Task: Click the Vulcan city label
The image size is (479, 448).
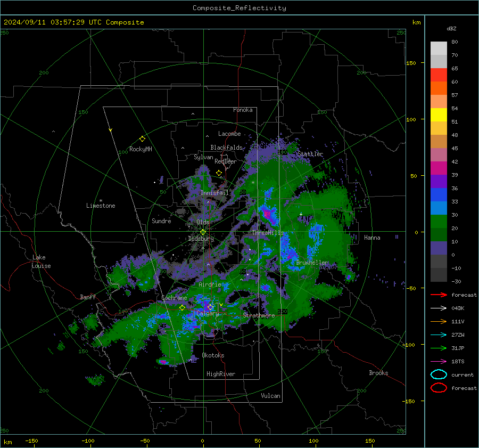Action: [270, 396]
